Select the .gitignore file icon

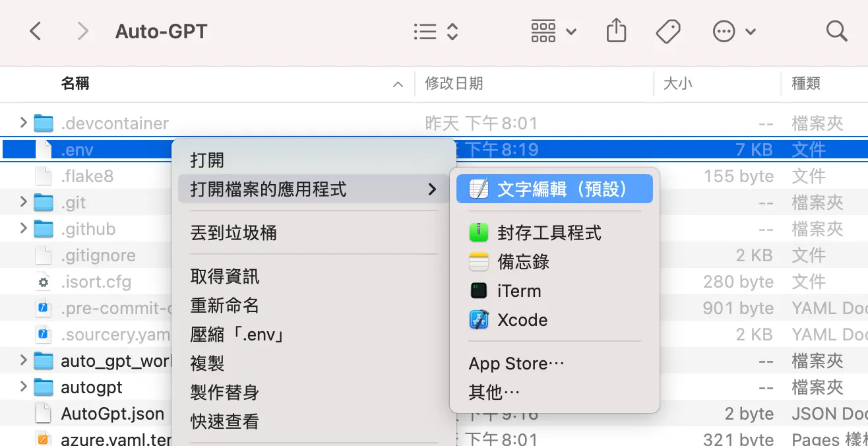click(44, 255)
